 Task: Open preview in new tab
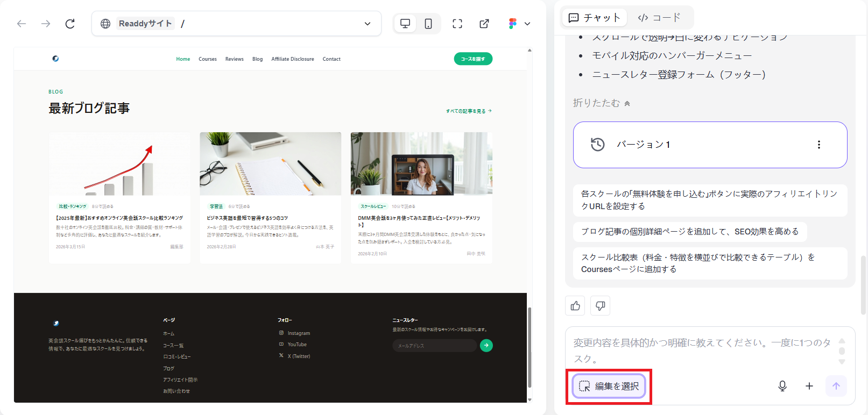[x=484, y=24]
